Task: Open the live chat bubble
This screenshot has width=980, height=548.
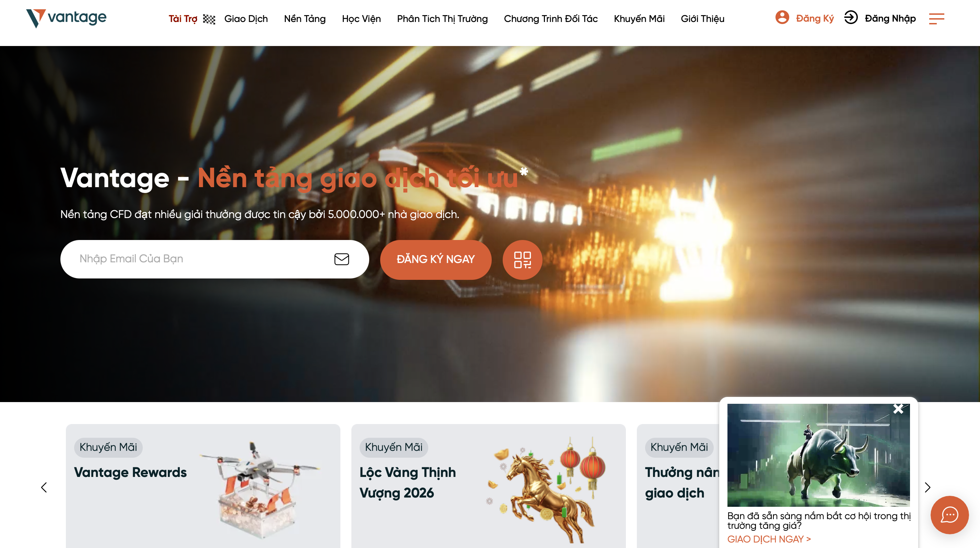Action: 949,515
